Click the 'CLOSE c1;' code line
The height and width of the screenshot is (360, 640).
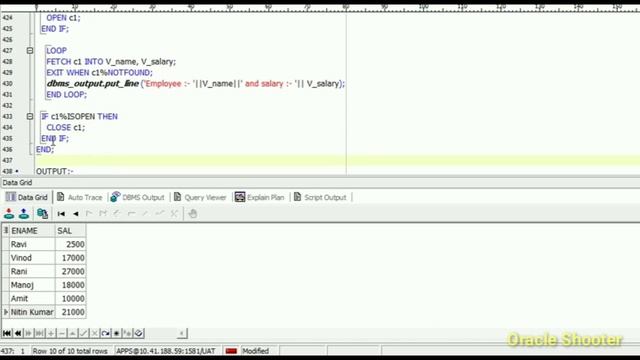pos(66,128)
